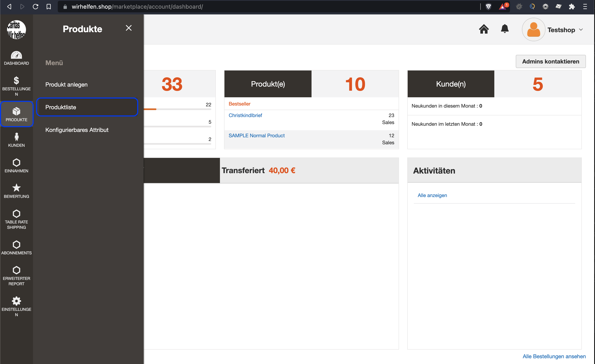Click Admins kontaktieren button
The width and height of the screenshot is (595, 364).
(550, 61)
